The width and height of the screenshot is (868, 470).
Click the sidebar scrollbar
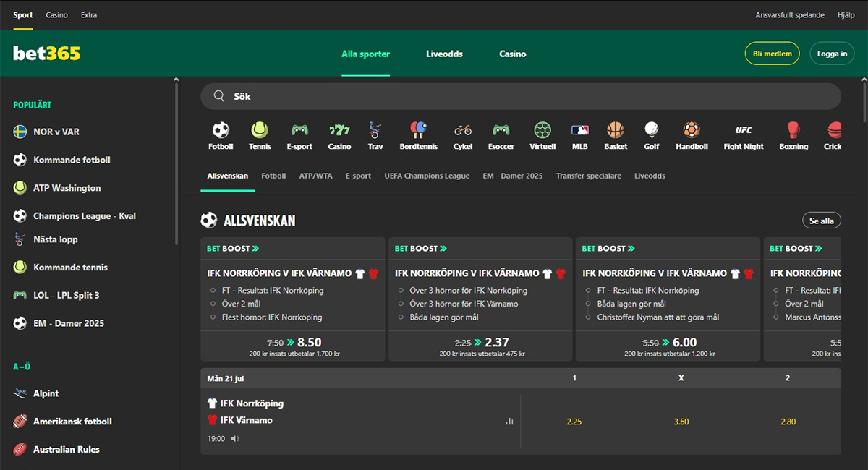coord(177,163)
